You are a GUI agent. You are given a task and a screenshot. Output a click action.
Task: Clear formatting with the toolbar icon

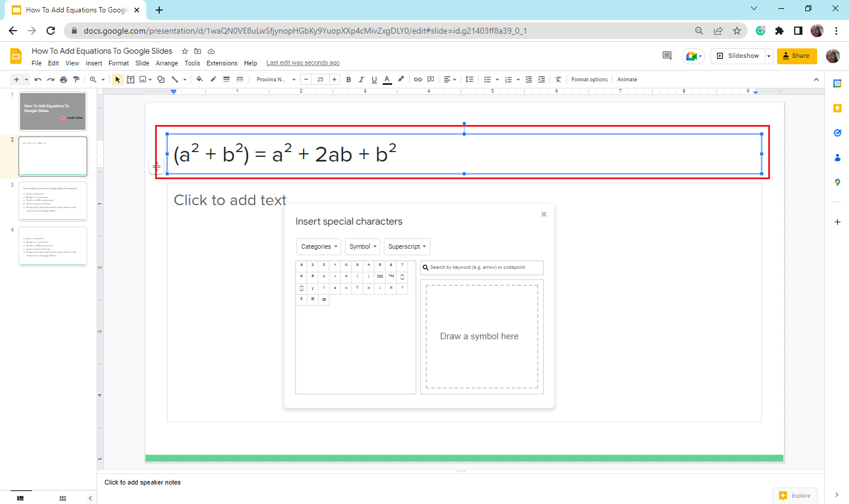click(x=558, y=79)
